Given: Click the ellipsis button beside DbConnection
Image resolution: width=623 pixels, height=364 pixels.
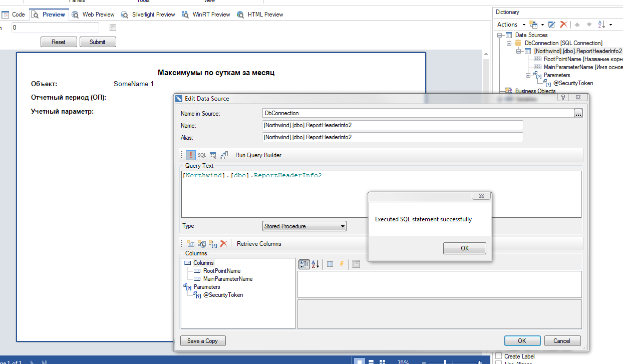Looking at the screenshot, I should (x=578, y=113).
